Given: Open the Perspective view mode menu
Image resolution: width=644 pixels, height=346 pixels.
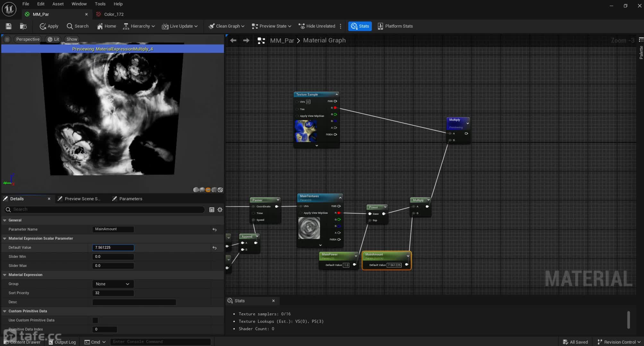Looking at the screenshot, I should tap(28, 39).
